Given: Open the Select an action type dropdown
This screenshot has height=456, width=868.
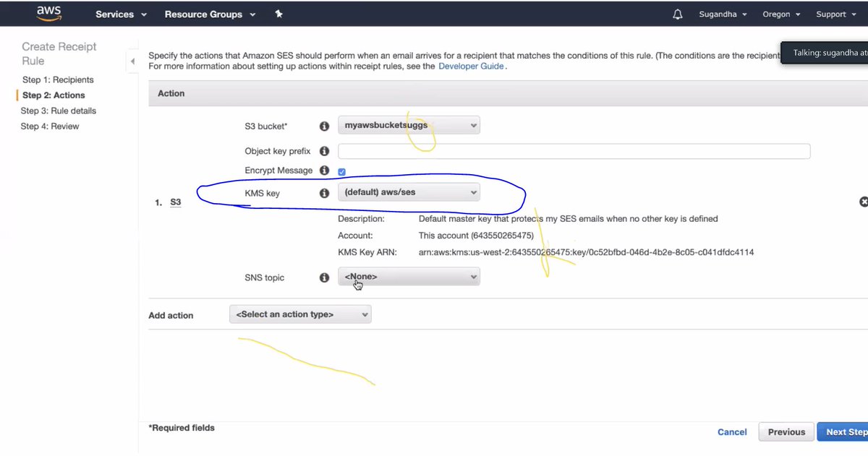Looking at the screenshot, I should (300, 314).
